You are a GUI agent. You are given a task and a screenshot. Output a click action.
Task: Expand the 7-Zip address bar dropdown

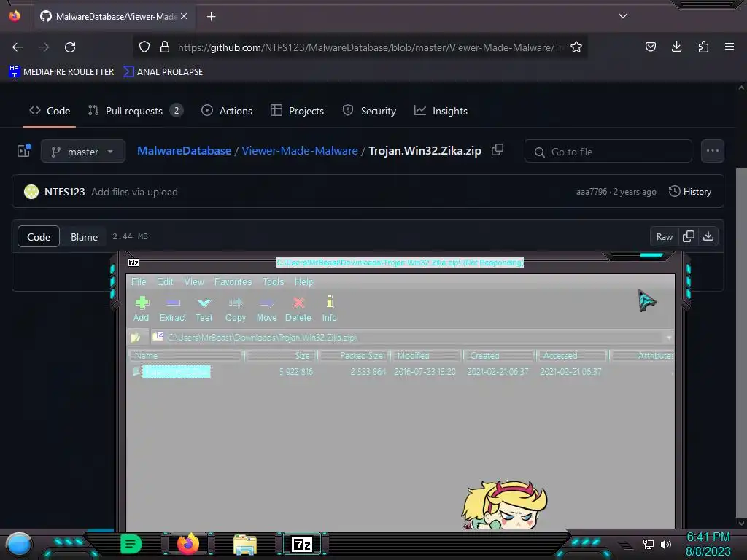click(x=668, y=338)
